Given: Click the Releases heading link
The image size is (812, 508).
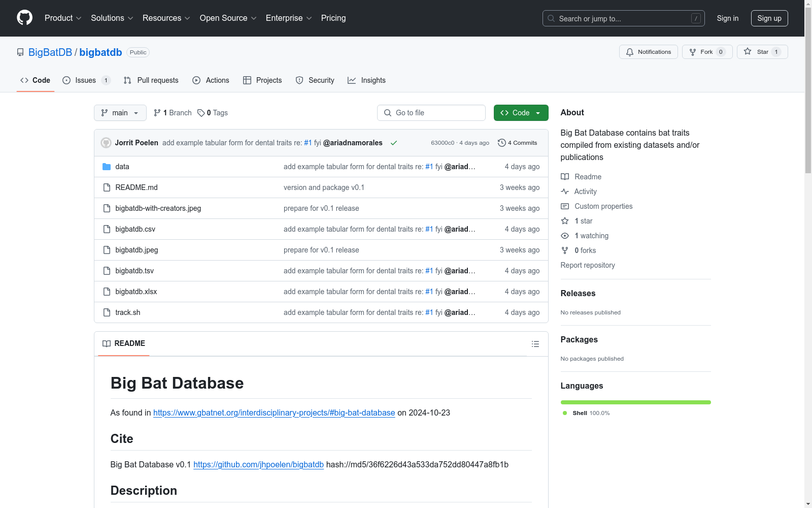Looking at the screenshot, I should 578,293.
